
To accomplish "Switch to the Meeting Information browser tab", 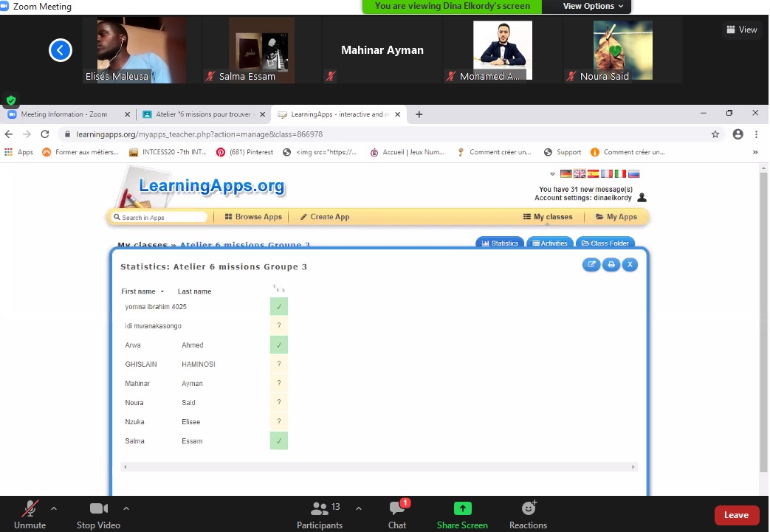I will [64, 114].
